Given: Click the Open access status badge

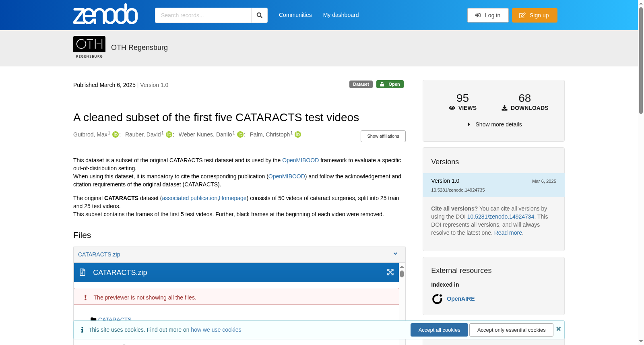Looking at the screenshot, I should click(x=390, y=84).
